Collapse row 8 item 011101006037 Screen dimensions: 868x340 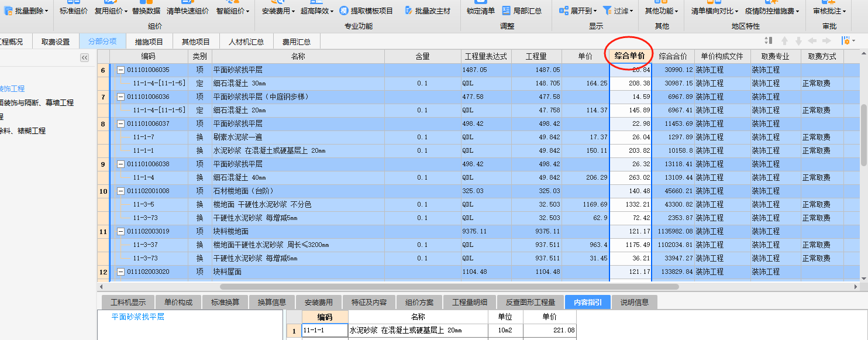coord(121,123)
